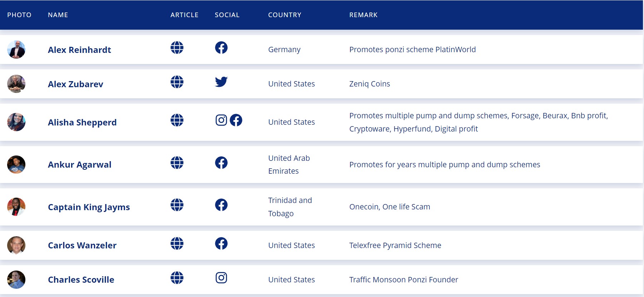This screenshot has height=297, width=644.
Task: Open Charles Scoville's Instagram icon
Action: point(221,278)
